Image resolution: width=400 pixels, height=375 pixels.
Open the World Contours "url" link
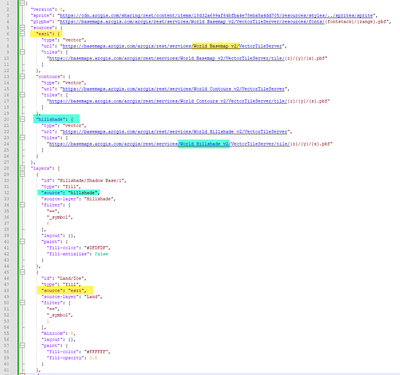(173, 89)
